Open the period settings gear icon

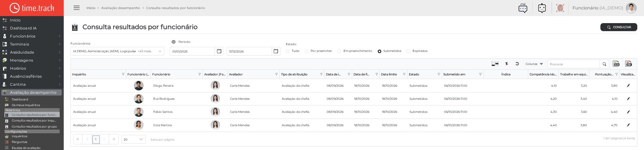173,42
